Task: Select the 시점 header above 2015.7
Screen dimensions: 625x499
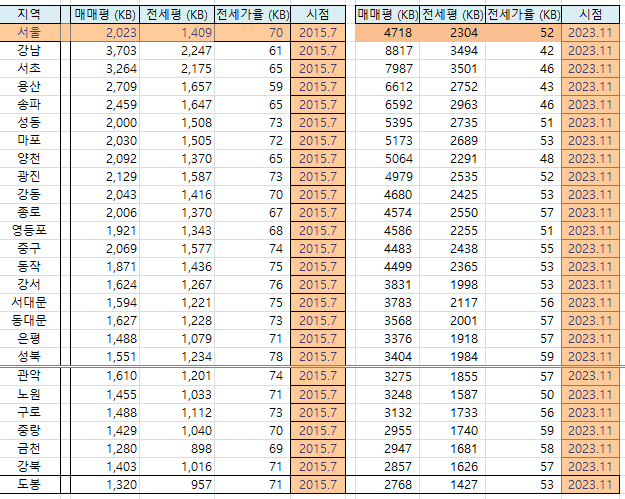Action: click(318, 15)
